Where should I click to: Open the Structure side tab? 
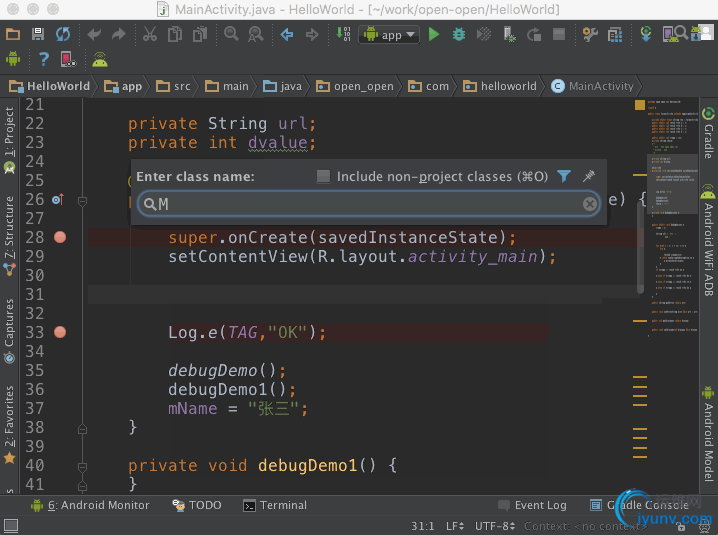click(x=9, y=236)
